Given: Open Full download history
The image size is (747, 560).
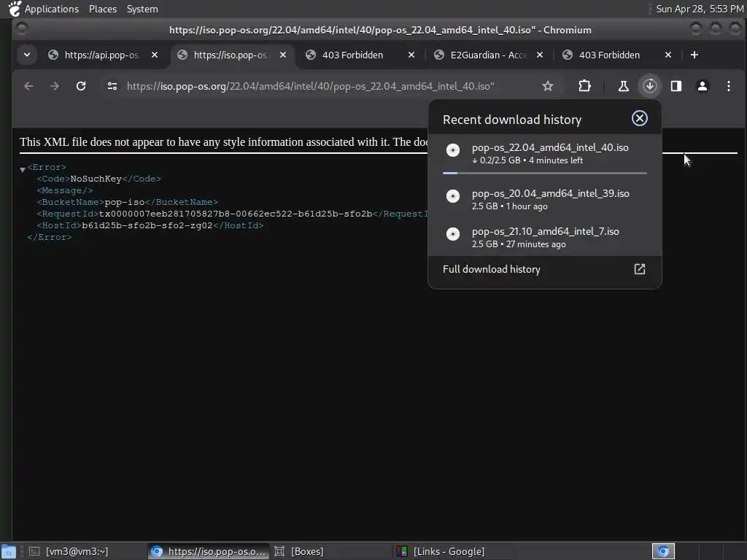Looking at the screenshot, I should [x=544, y=270].
